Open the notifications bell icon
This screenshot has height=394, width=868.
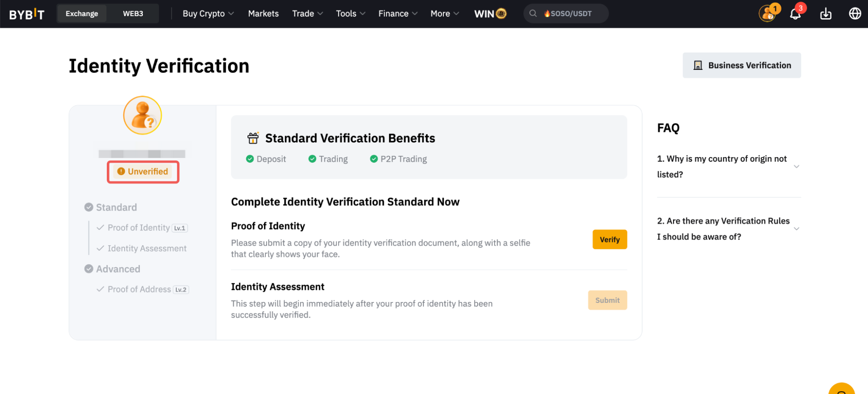(795, 14)
